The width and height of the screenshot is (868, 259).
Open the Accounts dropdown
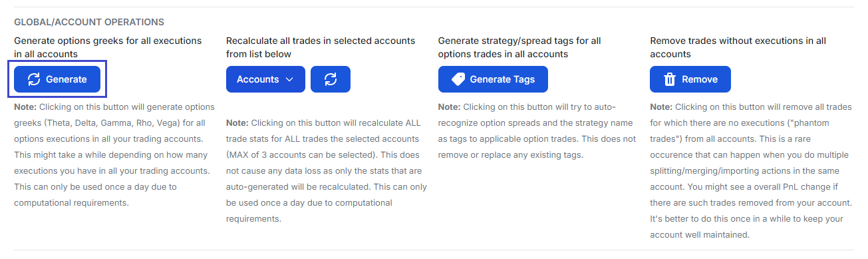click(x=265, y=79)
